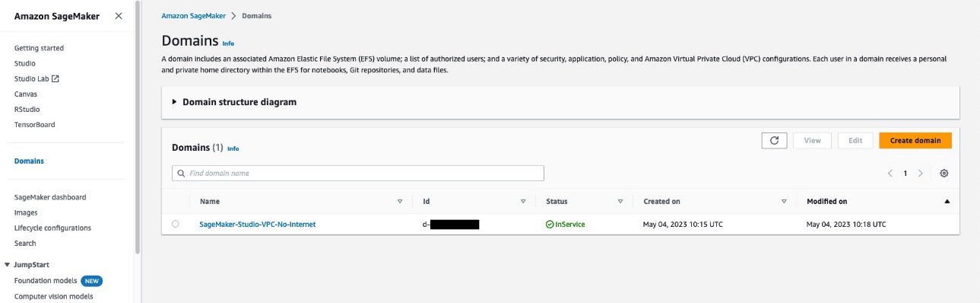Viewport: 980px width, 303px height.
Task: Go to next page arrow
Action: pos(921,174)
